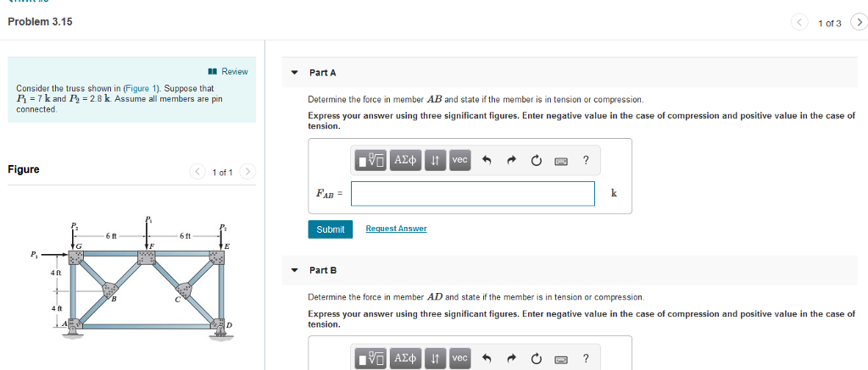Image resolution: width=868 pixels, height=370 pixels.
Task: Reset the Part A answer field
Action: coord(536,161)
